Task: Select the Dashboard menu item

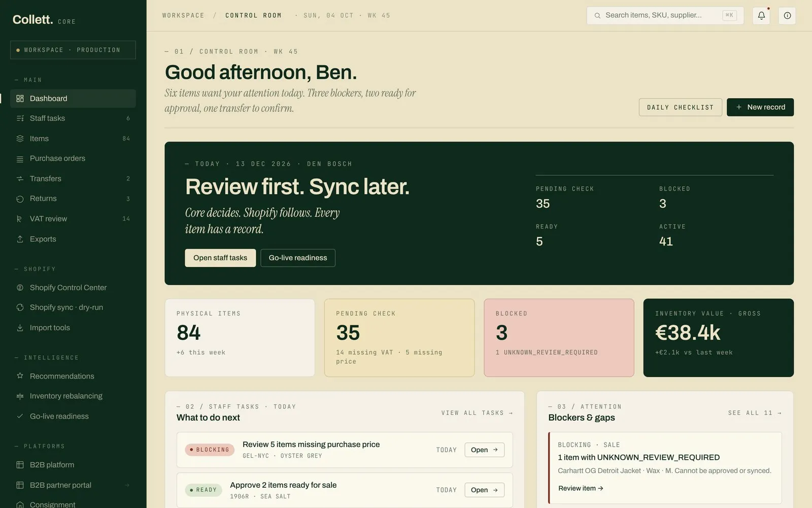Action: pos(73,99)
